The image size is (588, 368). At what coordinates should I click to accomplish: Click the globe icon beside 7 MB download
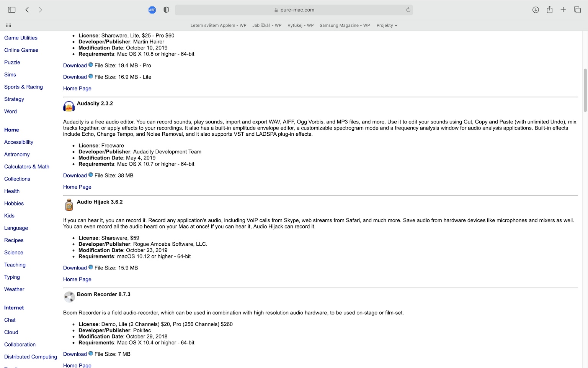click(x=91, y=353)
